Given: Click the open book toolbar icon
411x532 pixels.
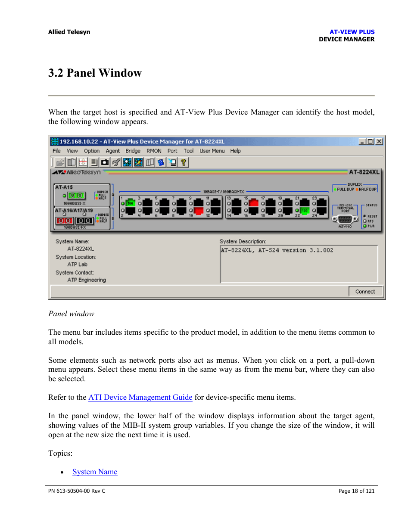Looking at the screenshot, I should point(72,162).
